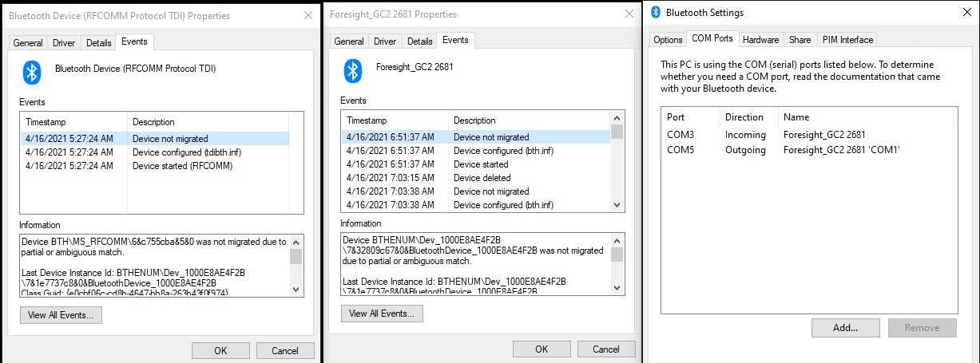Switch to PIM Interface tab
This screenshot has height=363, width=980.
pyautogui.click(x=847, y=39)
